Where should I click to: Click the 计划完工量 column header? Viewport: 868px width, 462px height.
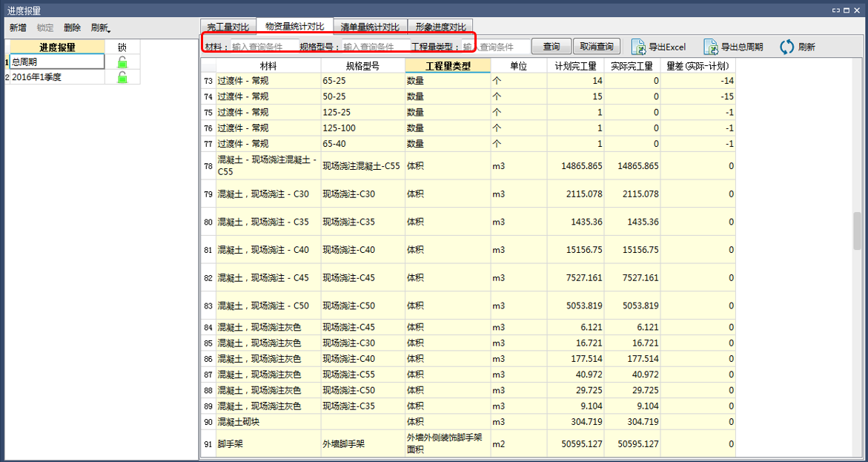[576, 66]
